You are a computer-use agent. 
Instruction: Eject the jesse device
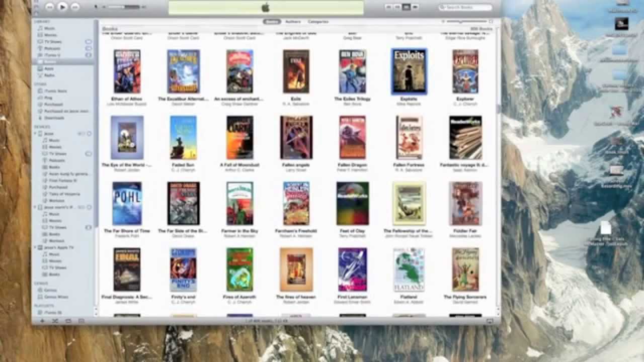(x=89, y=134)
